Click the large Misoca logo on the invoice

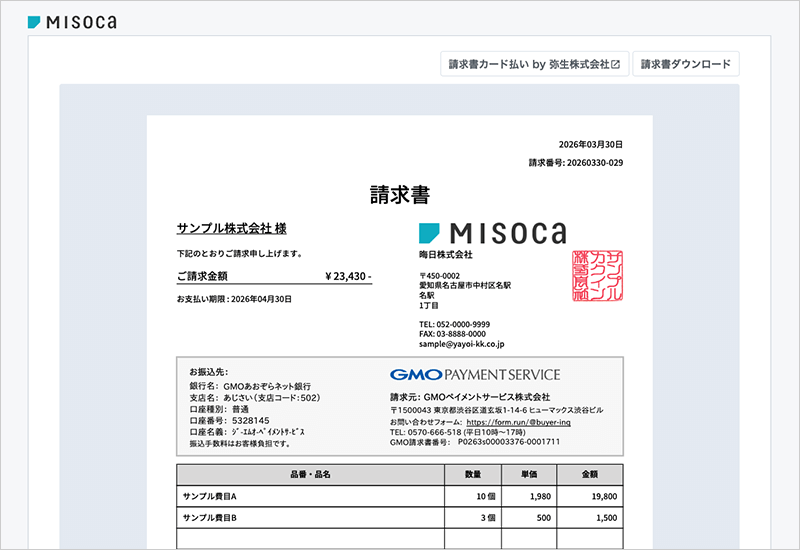pyautogui.click(x=492, y=232)
